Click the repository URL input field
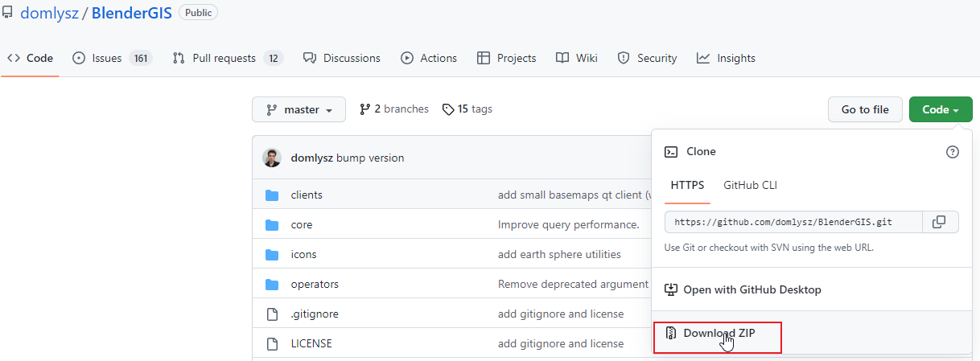Image resolution: width=980 pixels, height=361 pixels. (794, 222)
